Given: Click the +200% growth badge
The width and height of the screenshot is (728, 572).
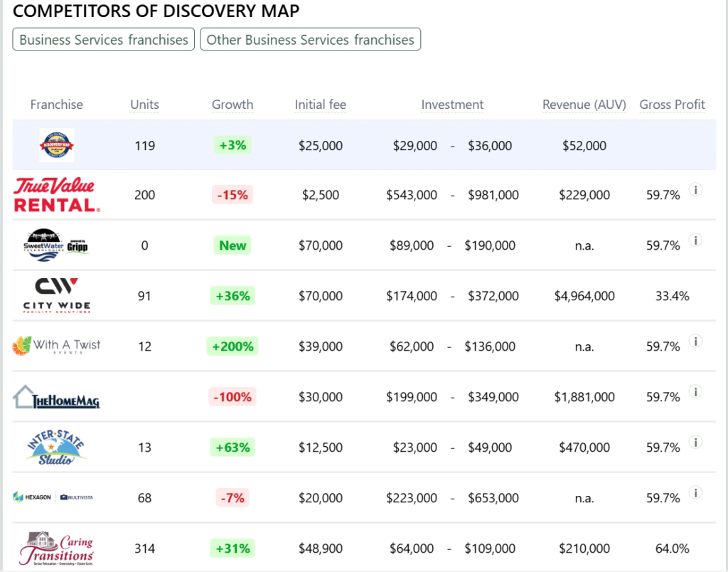Looking at the screenshot, I should tap(232, 346).
